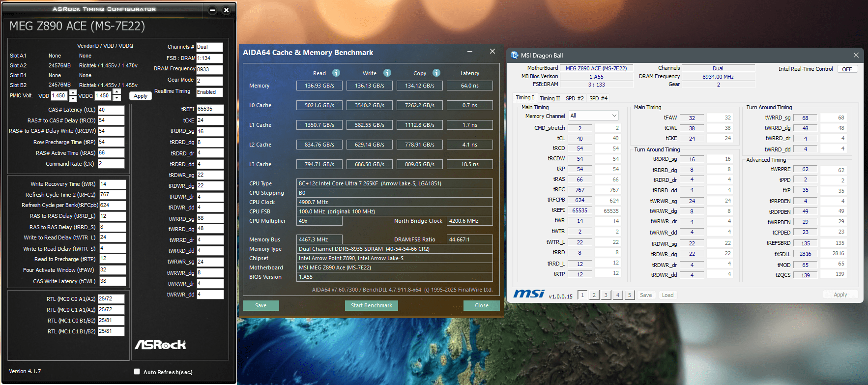Toggle Intel Real-Time Control OFF switch

point(847,69)
